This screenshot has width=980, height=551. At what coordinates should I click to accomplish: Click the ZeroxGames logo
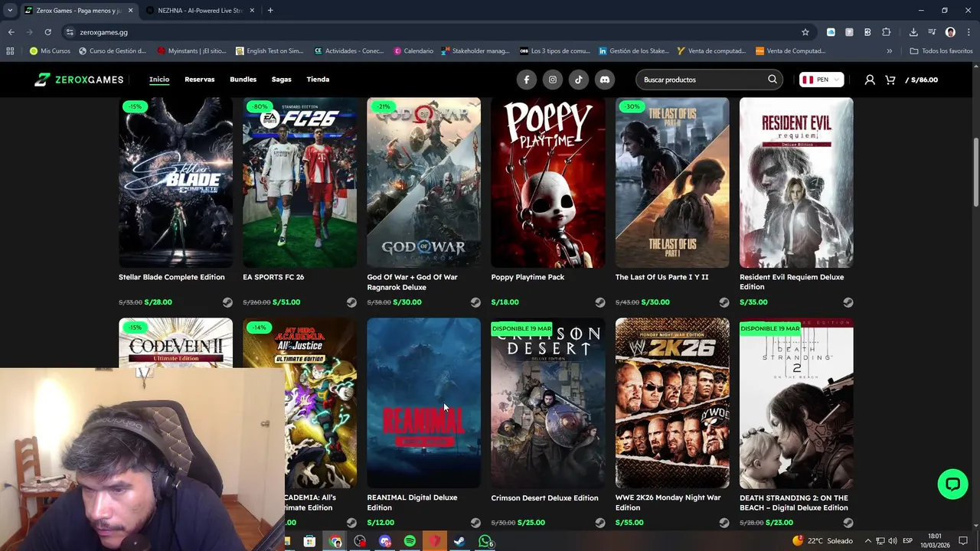point(79,80)
